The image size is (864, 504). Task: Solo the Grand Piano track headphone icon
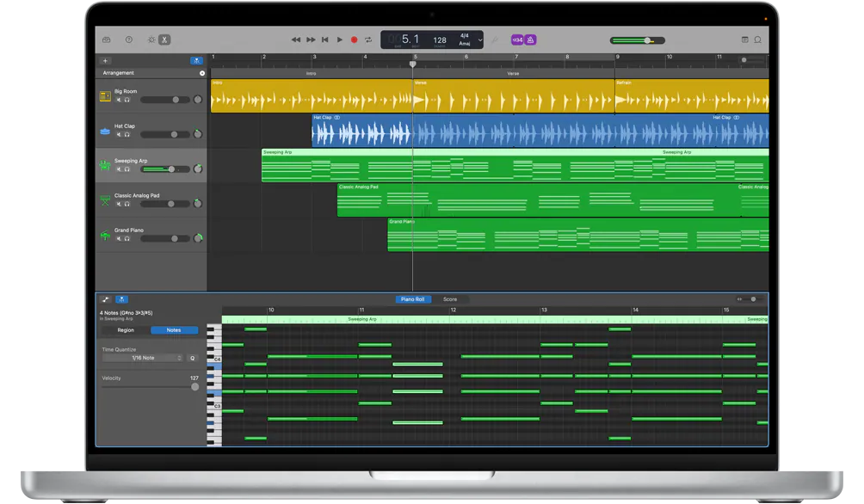click(x=127, y=238)
